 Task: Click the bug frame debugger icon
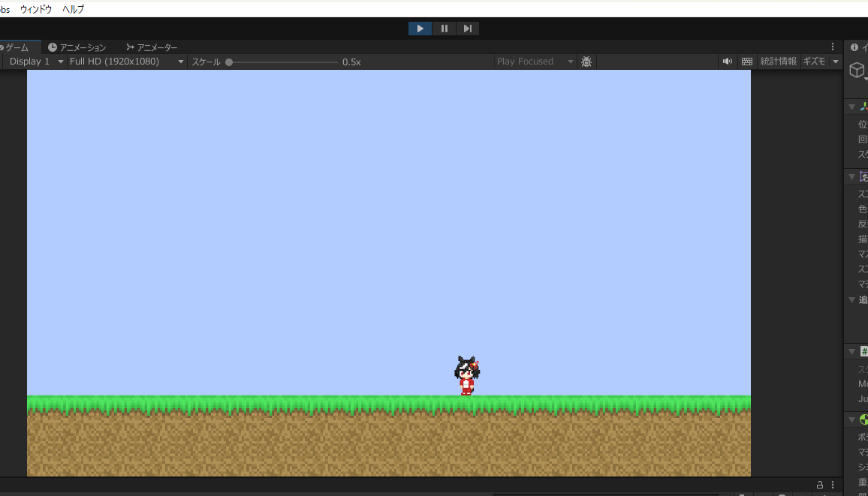tap(586, 62)
